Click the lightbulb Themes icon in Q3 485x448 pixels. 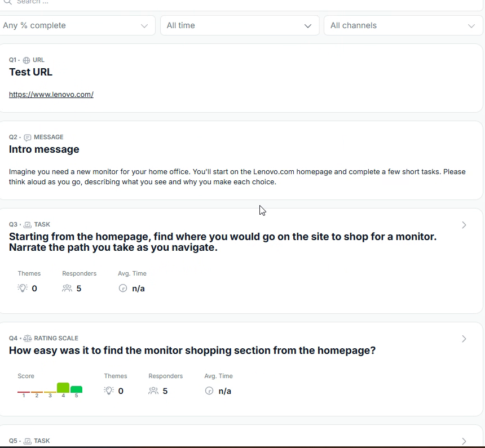click(x=23, y=289)
